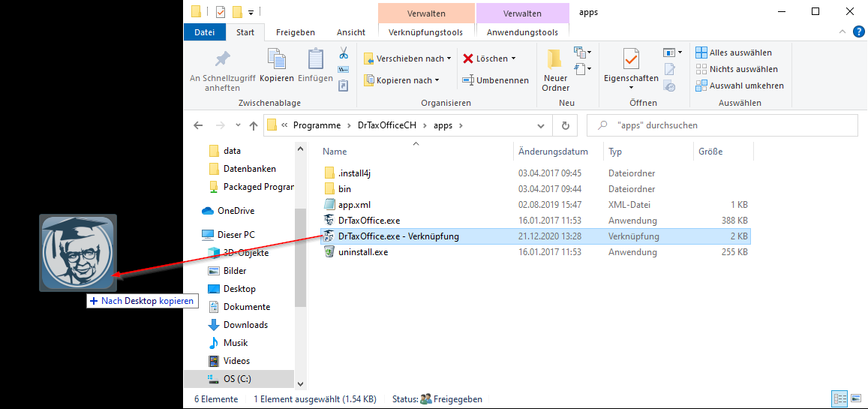This screenshot has height=409, width=868.
Task: Open the address bar history dropdown
Action: click(x=542, y=125)
